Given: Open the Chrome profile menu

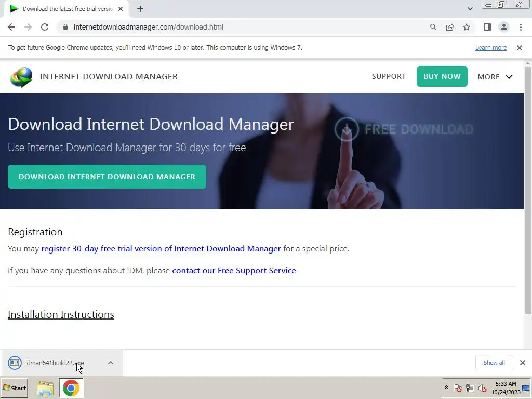Looking at the screenshot, I should pyautogui.click(x=504, y=27).
